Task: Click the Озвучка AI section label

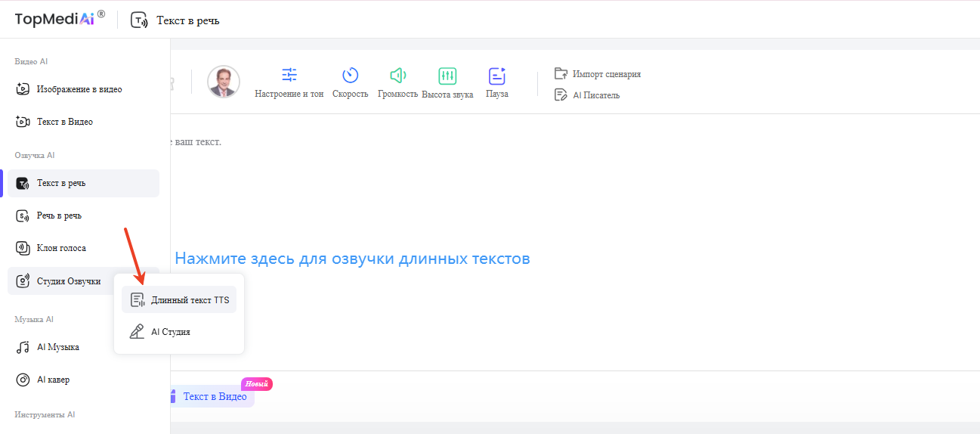Action: tap(35, 155)
